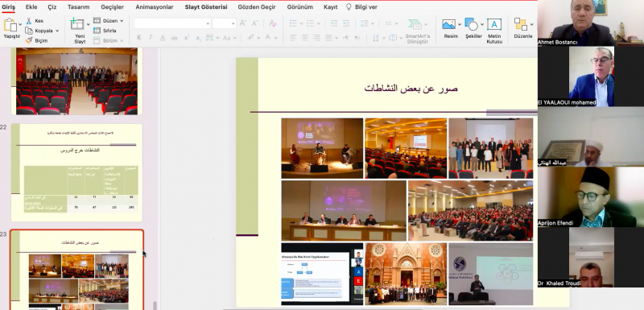Align text right

tap(316, 37)
